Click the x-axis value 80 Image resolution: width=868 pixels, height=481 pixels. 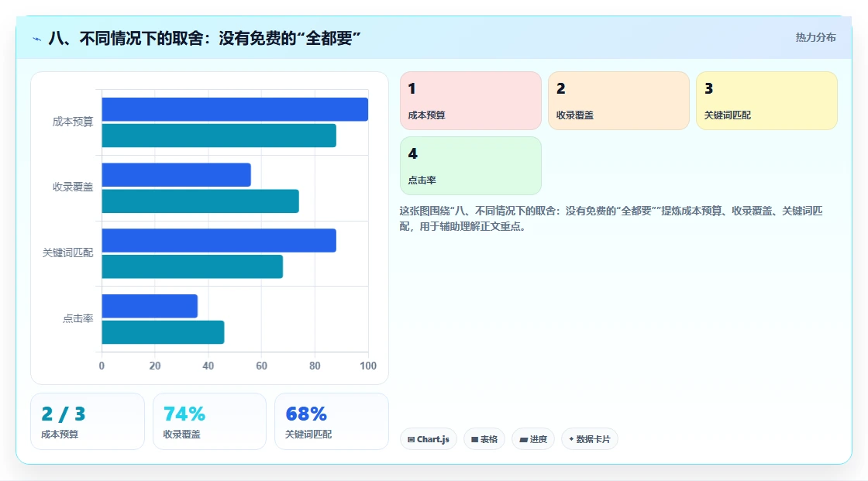[315, 366]
